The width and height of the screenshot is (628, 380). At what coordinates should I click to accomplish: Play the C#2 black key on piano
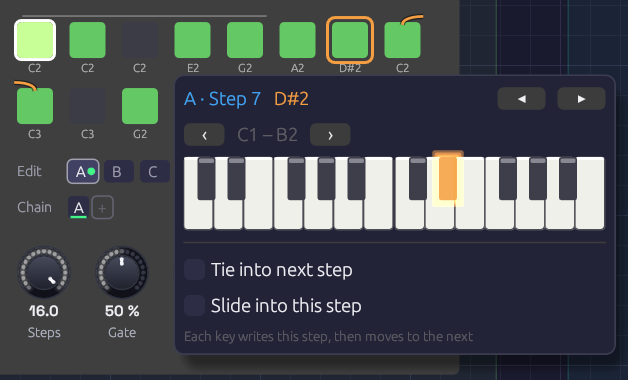click(x=418, y=179)
